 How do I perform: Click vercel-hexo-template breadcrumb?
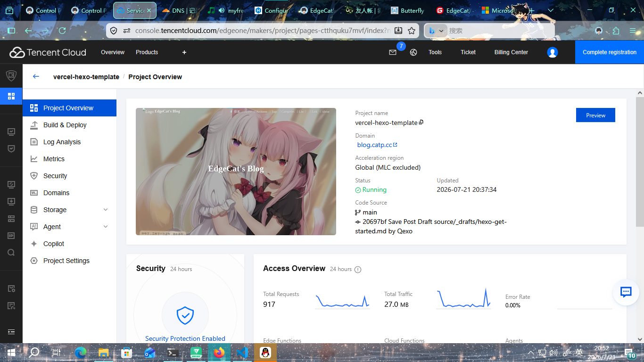[86, 77]
